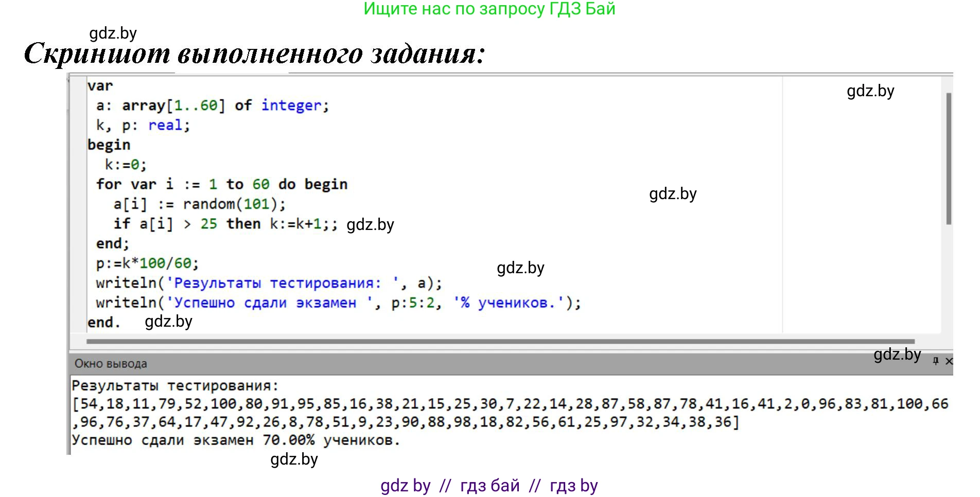Click the for loop header line
This screenshot has height=497, width=980.
[221, 184]
